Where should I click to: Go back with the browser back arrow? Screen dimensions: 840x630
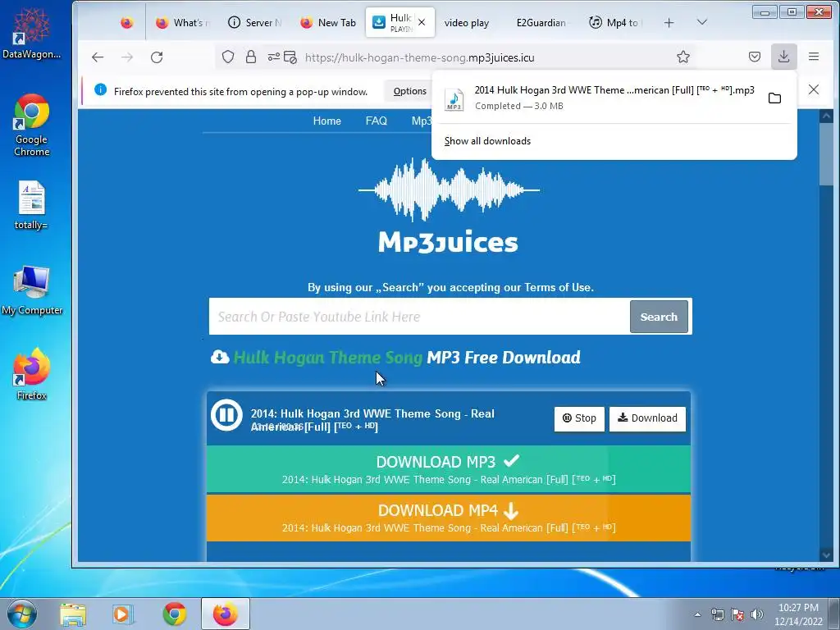click(x=98, y=57)
